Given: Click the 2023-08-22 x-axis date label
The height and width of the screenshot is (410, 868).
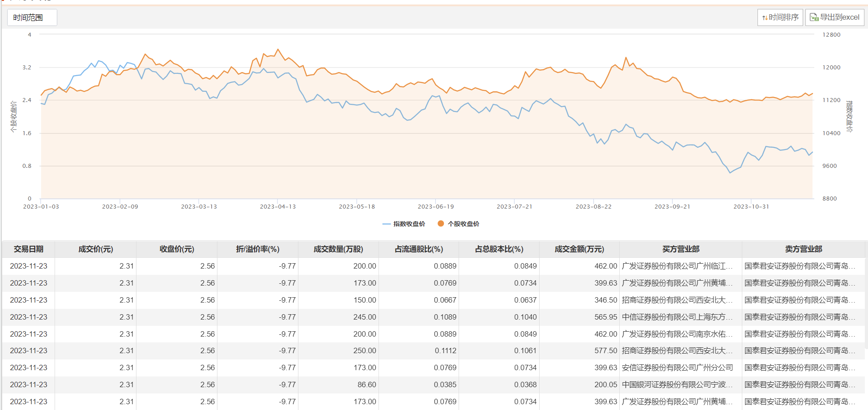Looking at the screenshot, I should [x=593, y=207].
